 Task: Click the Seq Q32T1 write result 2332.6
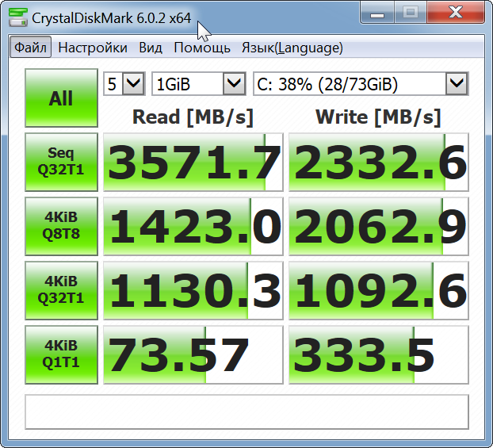pyautogui.click(x=379, y=162)
